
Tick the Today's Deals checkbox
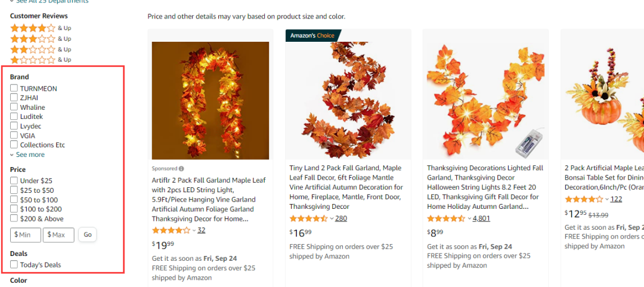click(x=14, y=265)
